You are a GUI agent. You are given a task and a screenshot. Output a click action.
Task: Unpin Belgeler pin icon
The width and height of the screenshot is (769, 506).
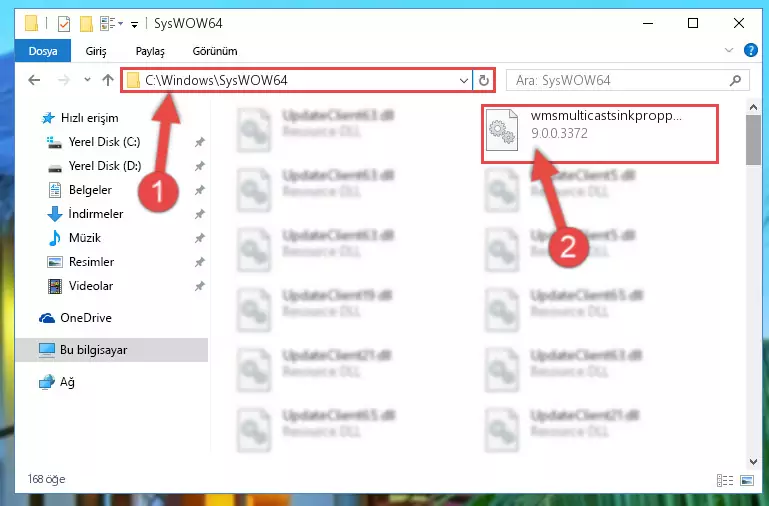pos(199,190)
